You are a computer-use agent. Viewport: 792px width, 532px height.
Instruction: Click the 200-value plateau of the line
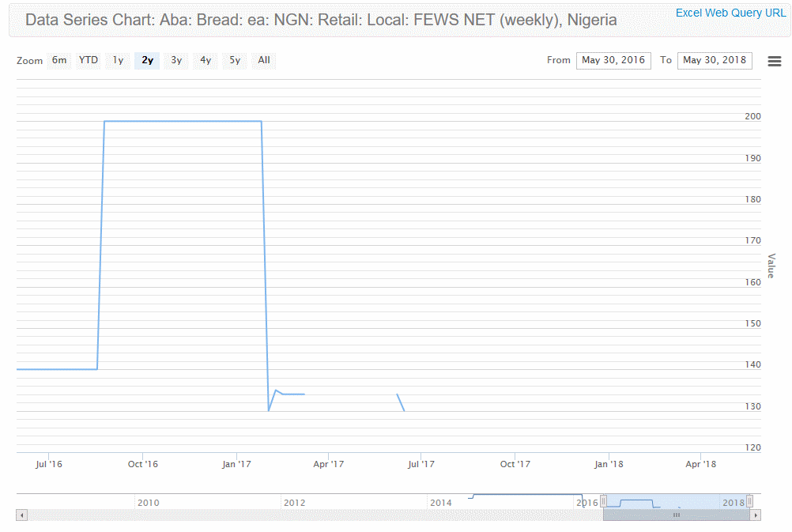coord(182,121)
